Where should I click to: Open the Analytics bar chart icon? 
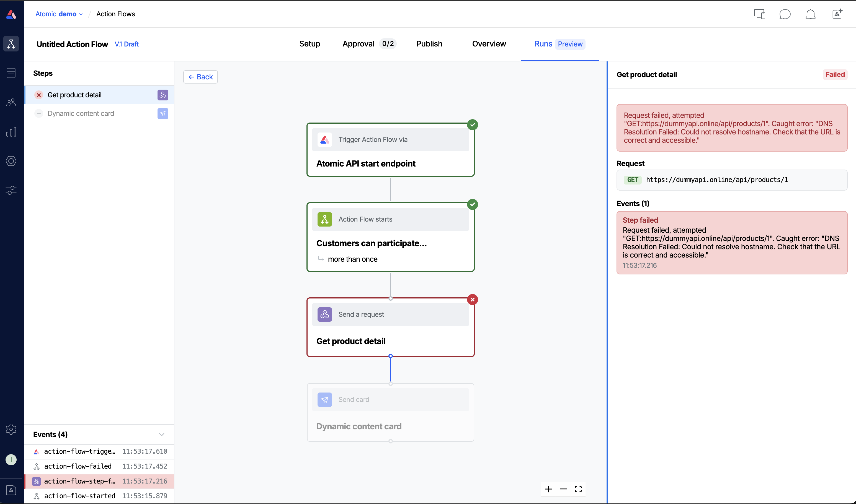[x=11, y=132]
